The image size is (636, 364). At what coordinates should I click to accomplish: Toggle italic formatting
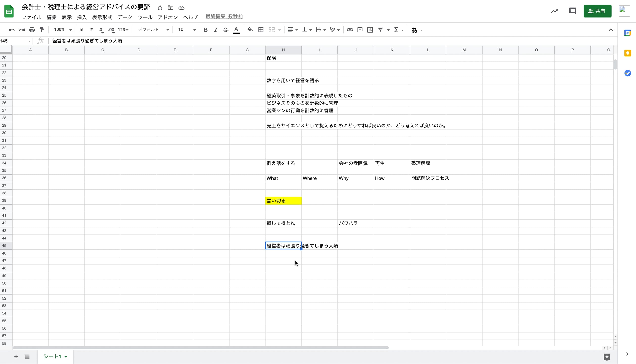click(216, 30)
